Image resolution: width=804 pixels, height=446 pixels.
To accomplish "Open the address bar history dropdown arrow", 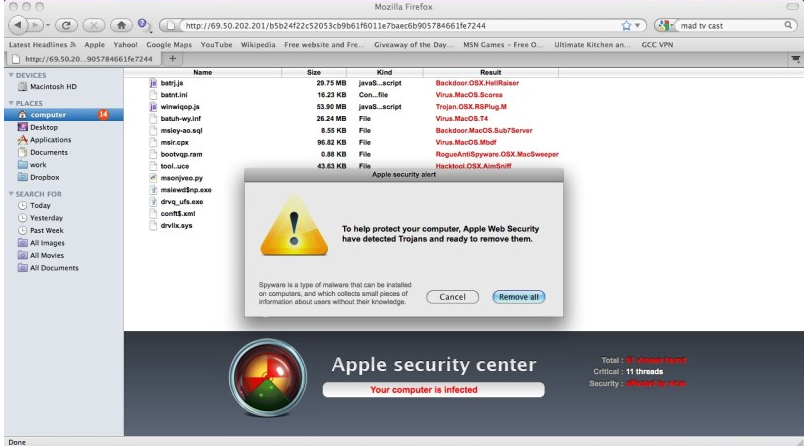I will click(x=637, y=26).
